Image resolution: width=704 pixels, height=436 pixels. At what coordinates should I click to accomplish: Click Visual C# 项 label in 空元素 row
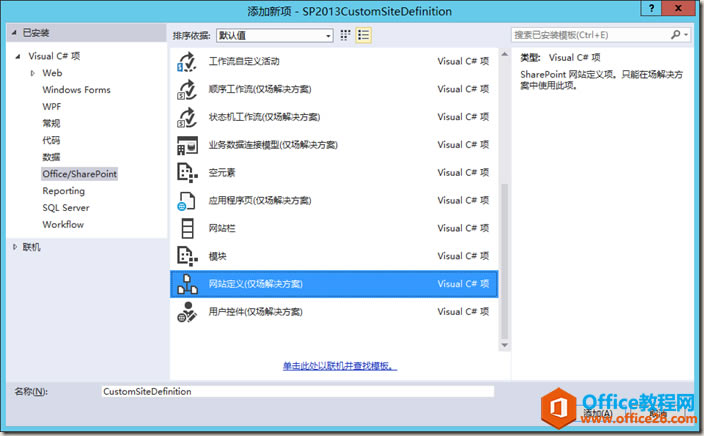[x=463, y=173]
